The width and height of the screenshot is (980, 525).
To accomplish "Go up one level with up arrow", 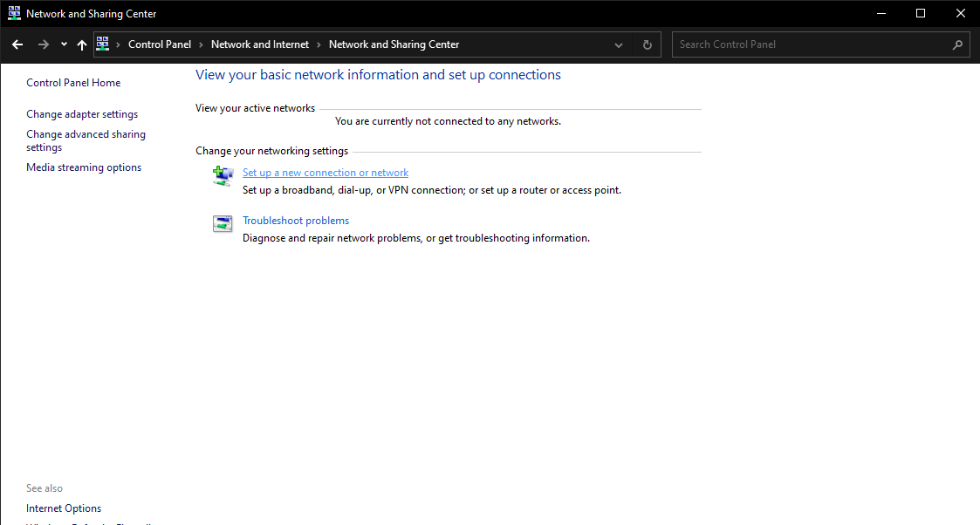I will 82,44.
